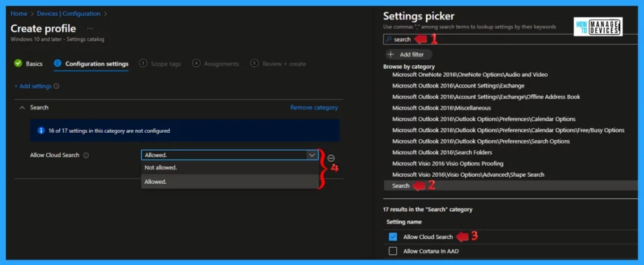
Task: Select Visio Options\Advanced\Shape Search category
Action: tap(468, 174)
